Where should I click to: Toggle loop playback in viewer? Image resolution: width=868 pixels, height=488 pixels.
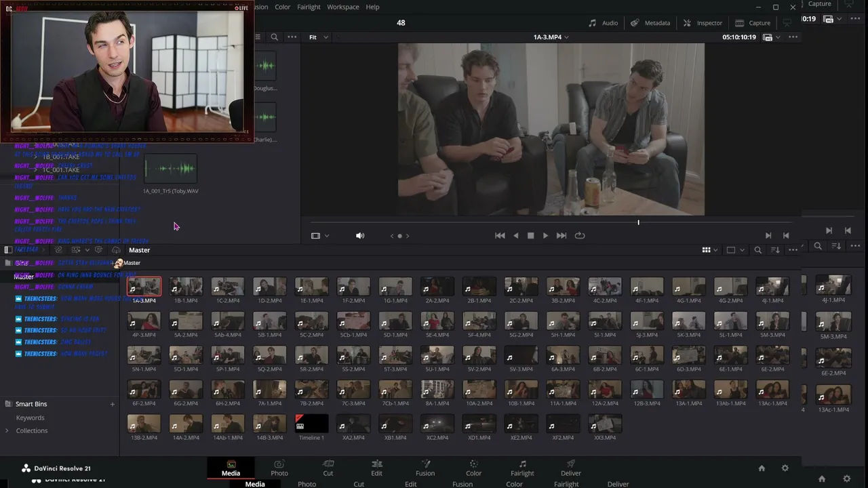pos(580,235)
